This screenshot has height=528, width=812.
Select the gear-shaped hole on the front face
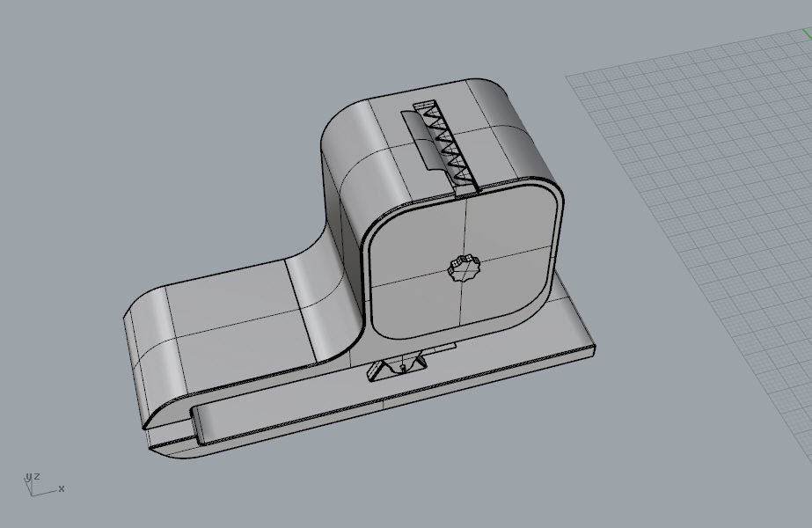[x=464, y=268]
